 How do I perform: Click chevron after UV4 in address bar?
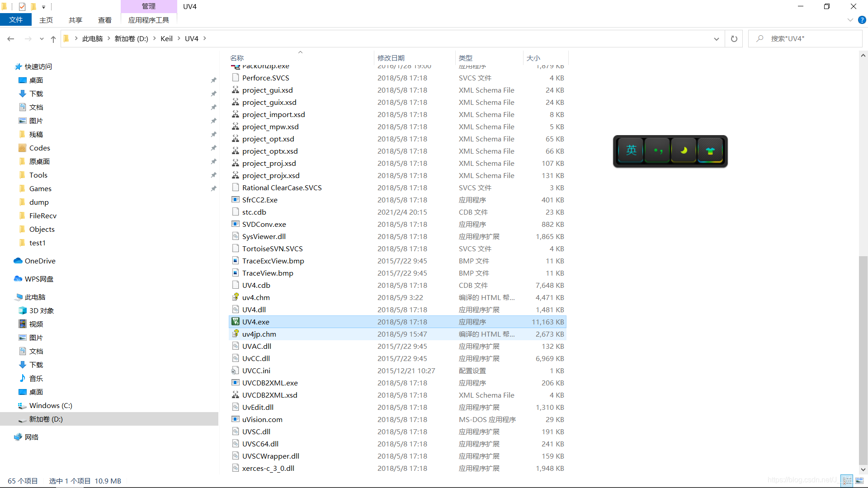click(205, 38)
